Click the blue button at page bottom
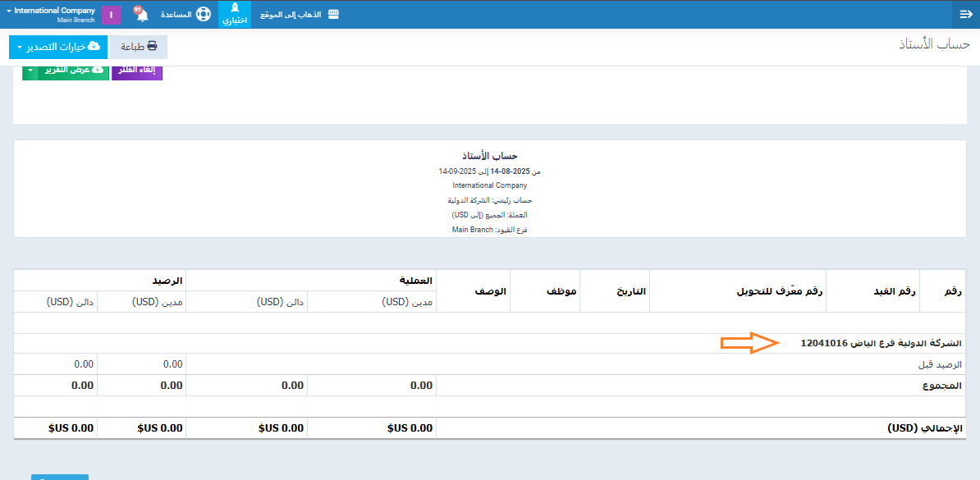The image size is (980, 480). point(60,477)
